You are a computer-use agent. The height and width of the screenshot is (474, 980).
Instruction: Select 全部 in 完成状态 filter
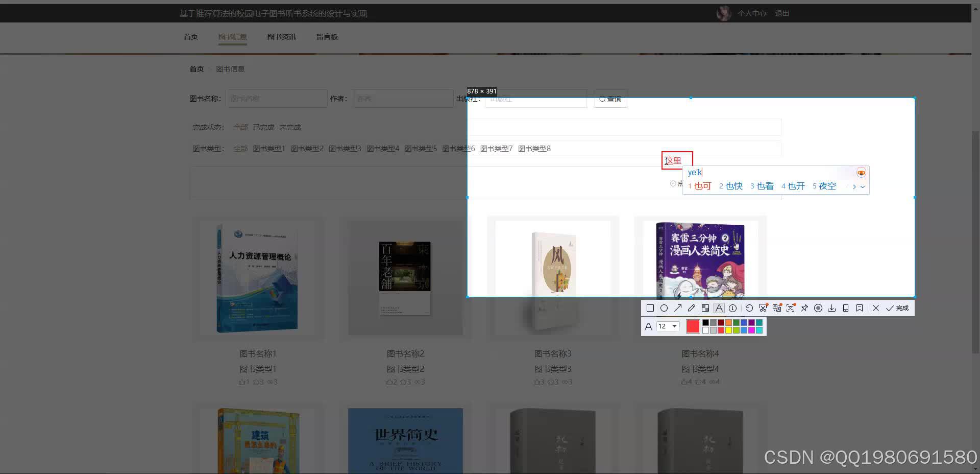pos(240,127)
